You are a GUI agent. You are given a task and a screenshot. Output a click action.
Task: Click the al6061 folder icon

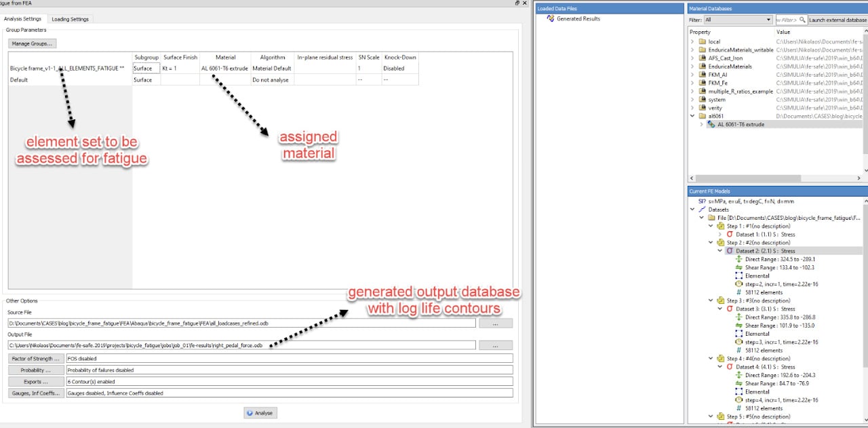click(702, 116)
